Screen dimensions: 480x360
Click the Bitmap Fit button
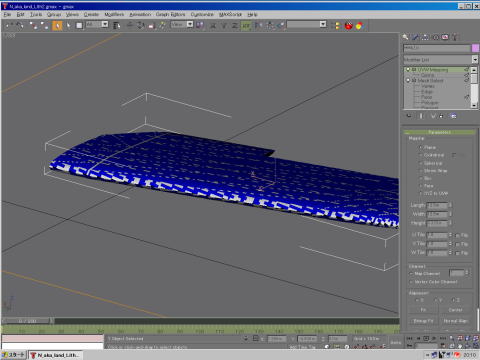point(423,321)
